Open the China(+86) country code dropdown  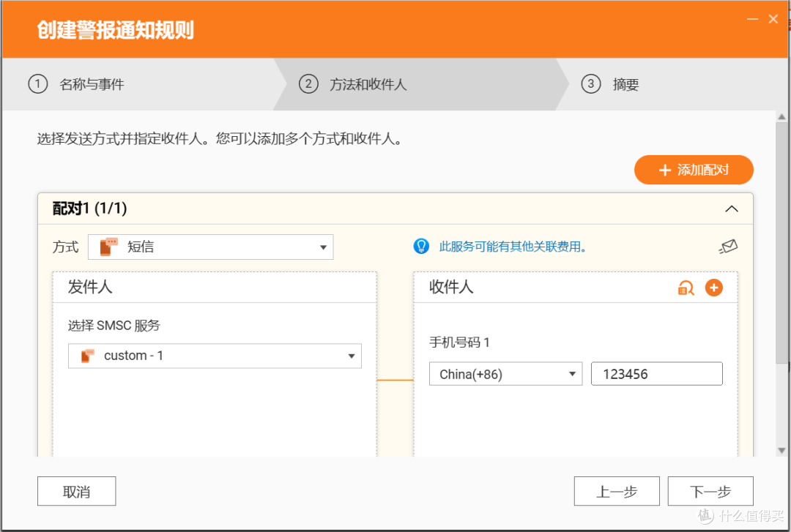(x=505, y=374)
